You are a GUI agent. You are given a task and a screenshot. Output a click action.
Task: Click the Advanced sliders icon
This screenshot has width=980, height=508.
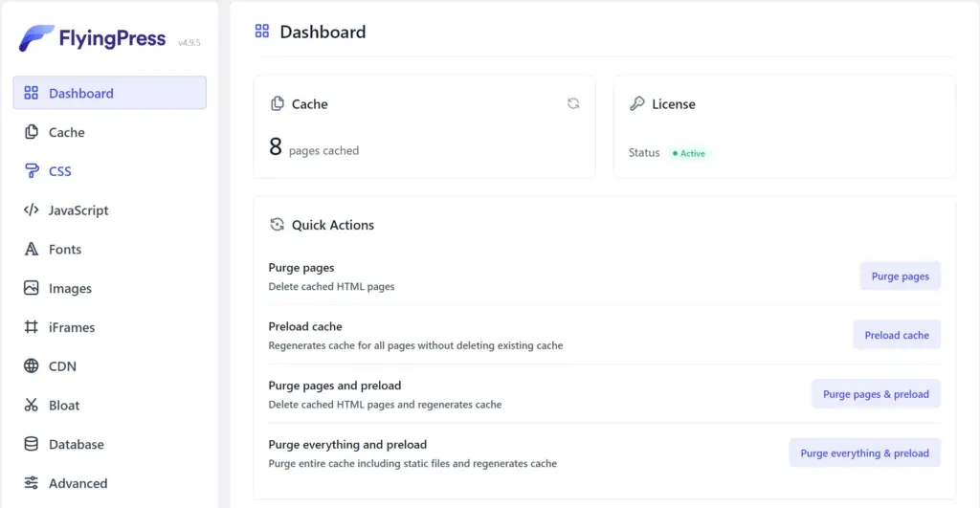pos(32,483)
